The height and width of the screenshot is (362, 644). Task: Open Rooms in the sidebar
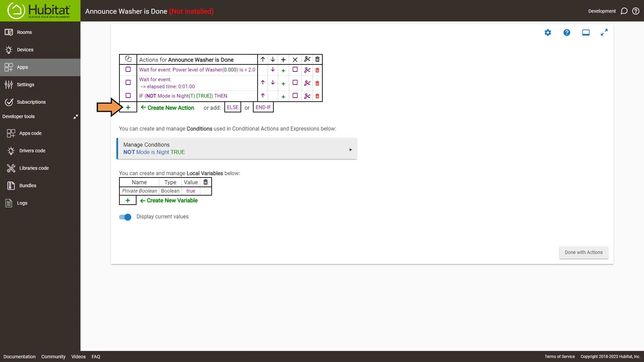click(40, 32)
